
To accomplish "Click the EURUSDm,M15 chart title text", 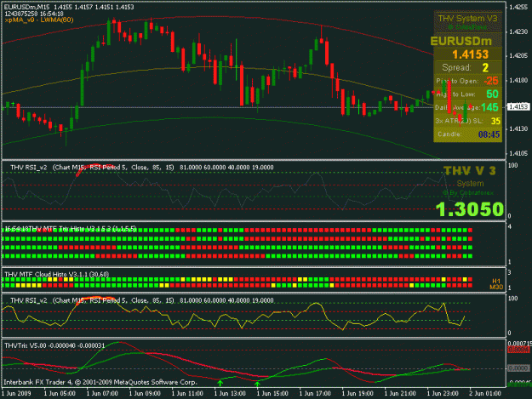I will (x=69, y=7).
